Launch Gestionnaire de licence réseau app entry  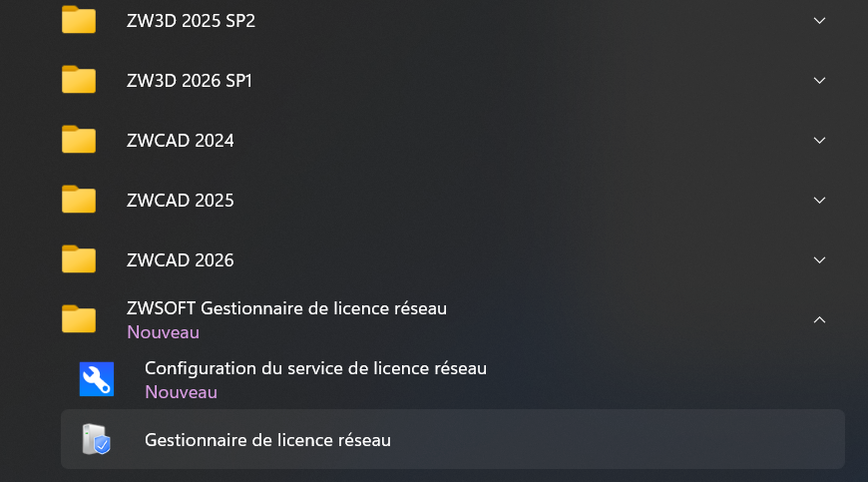267,439
